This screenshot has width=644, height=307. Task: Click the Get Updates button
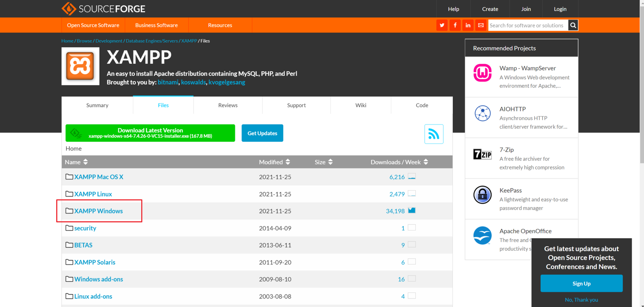[262, 133]
